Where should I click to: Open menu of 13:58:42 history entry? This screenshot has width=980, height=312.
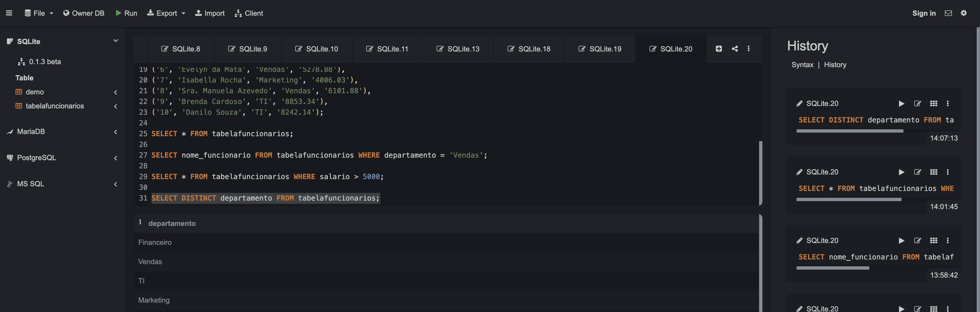point(948,240)
